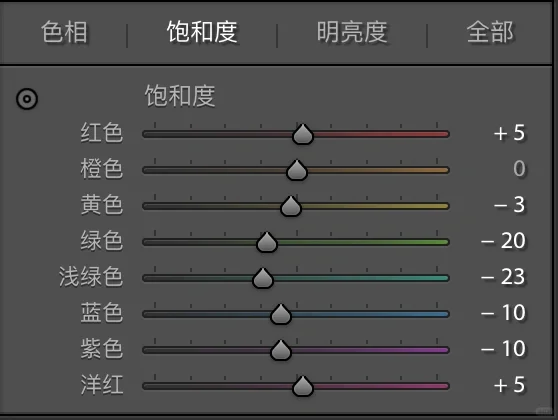Click the 橙色 value field showing 0
This screenshot has height=420, width=558.
pos(519,169)
